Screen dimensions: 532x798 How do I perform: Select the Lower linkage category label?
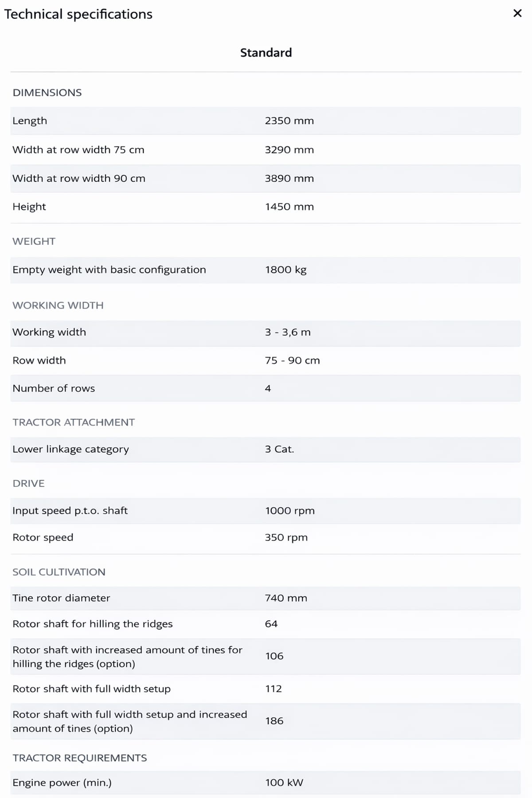[70, 449]
